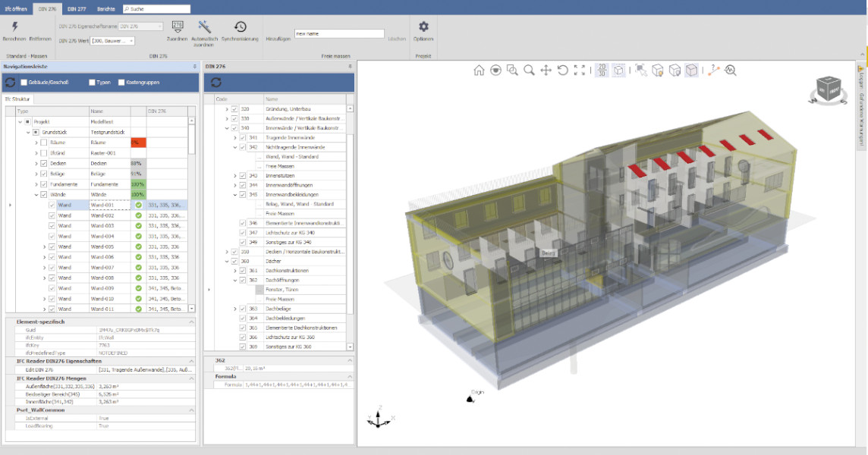Check the IfcGrid row checkbox

coord(44,153)
